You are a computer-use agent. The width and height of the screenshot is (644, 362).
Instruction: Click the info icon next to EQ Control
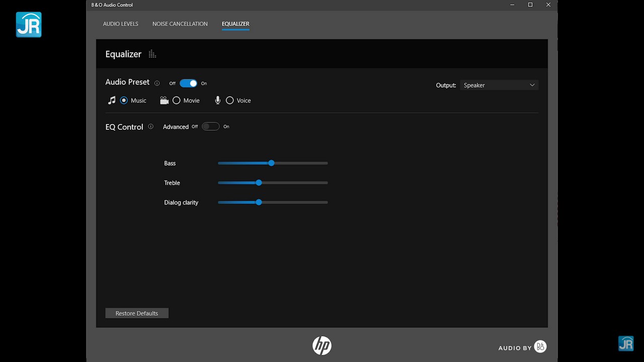point(150,127)
